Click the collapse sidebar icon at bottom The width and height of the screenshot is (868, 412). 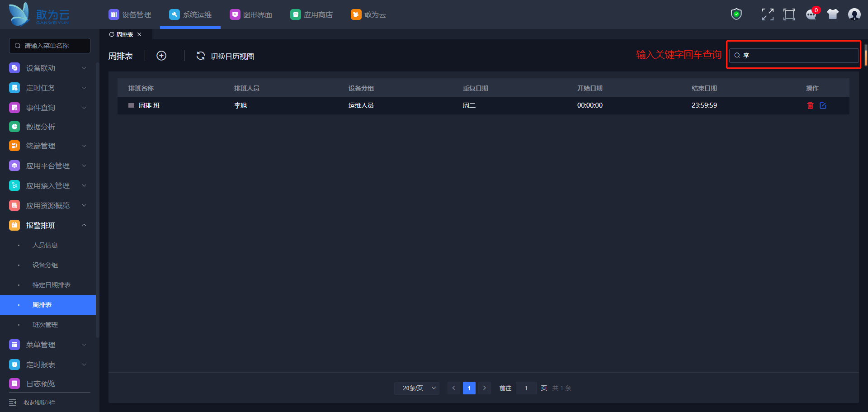pyautogui.click(x=13, y=403)
